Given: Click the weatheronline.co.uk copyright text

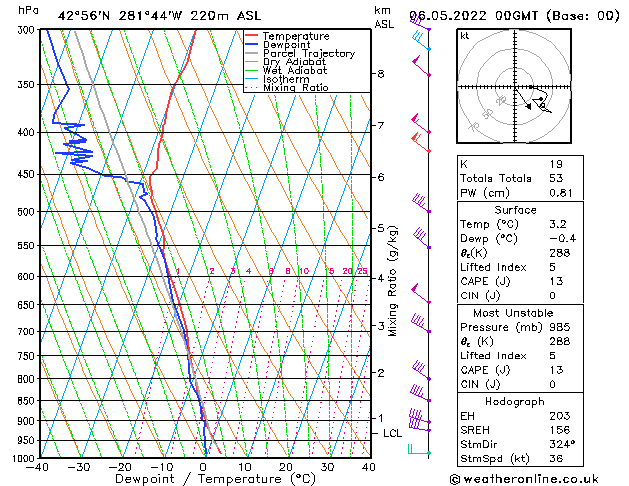Looking at the screenshot, I should (x=524, y=479).
